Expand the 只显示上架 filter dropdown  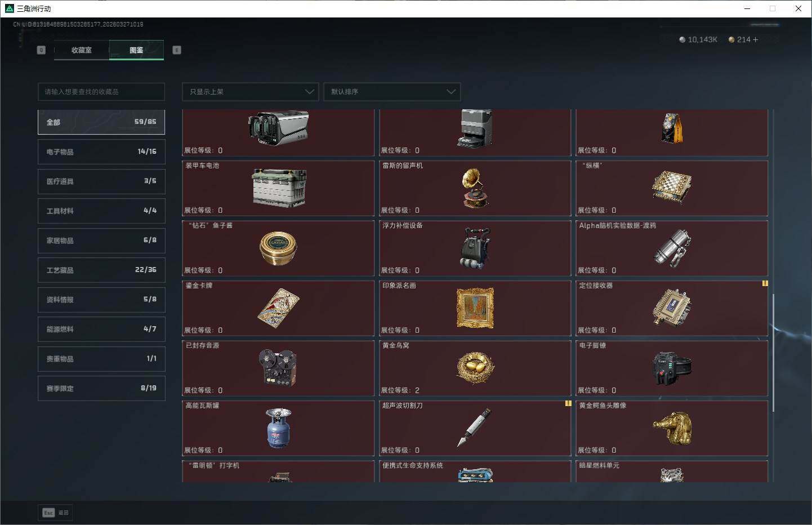[x=251, y=92]
